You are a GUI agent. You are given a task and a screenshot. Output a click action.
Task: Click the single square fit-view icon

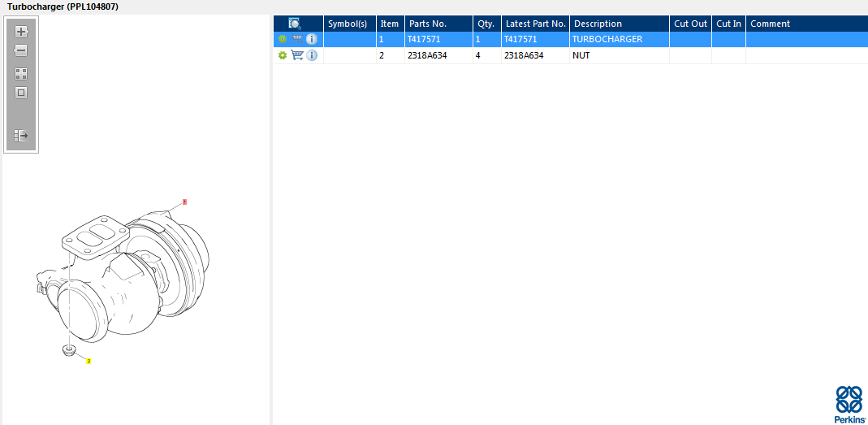[x=21, y=93]
